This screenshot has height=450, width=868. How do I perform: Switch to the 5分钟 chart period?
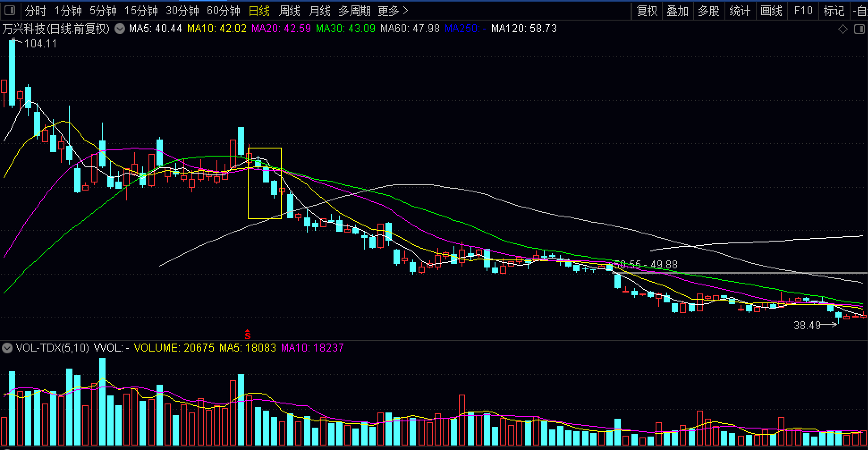pyautogui.click(x=103, y=11)
